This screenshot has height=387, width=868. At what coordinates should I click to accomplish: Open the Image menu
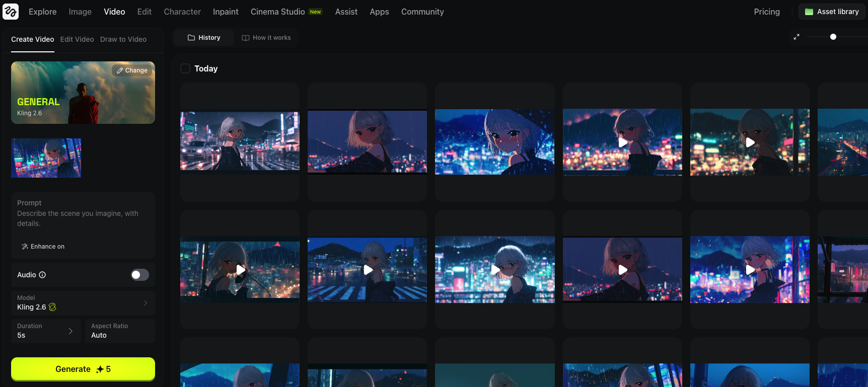80,12
